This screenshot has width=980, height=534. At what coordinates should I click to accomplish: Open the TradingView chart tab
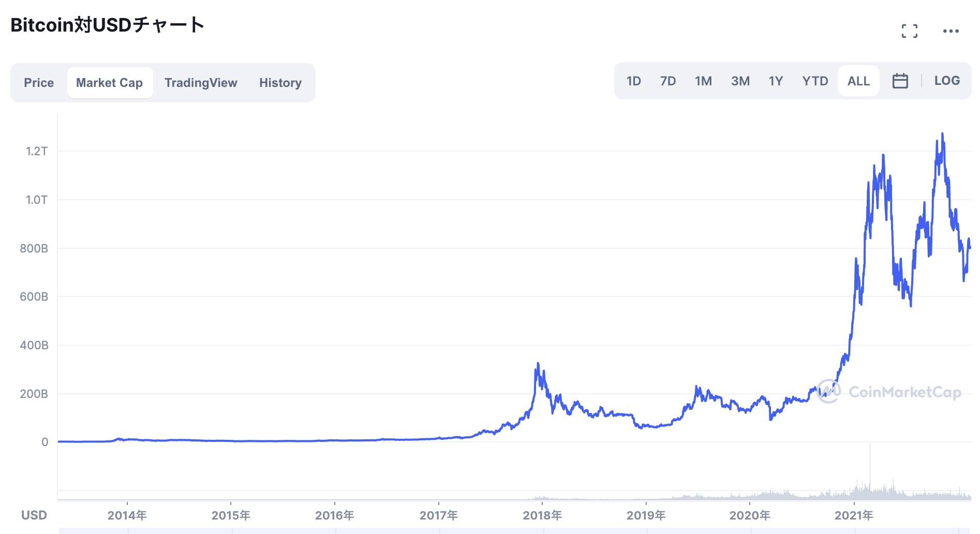coord(201,83)
